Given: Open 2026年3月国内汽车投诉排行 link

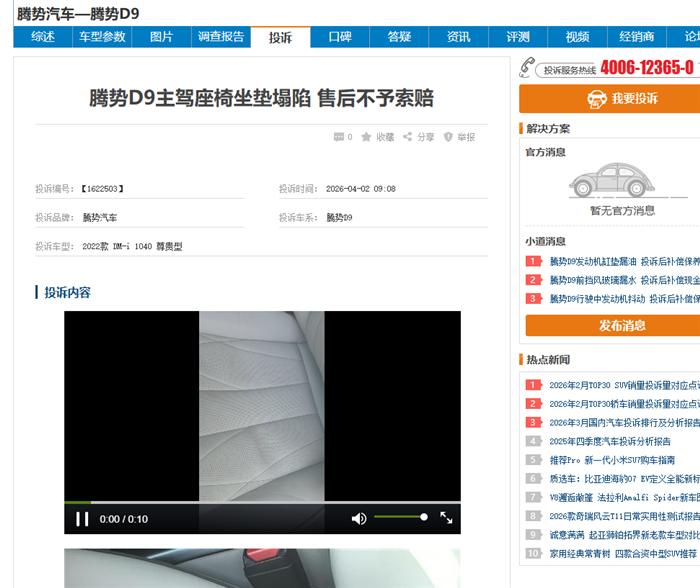Looking at the screenshot, I should (x=625, y=422).
